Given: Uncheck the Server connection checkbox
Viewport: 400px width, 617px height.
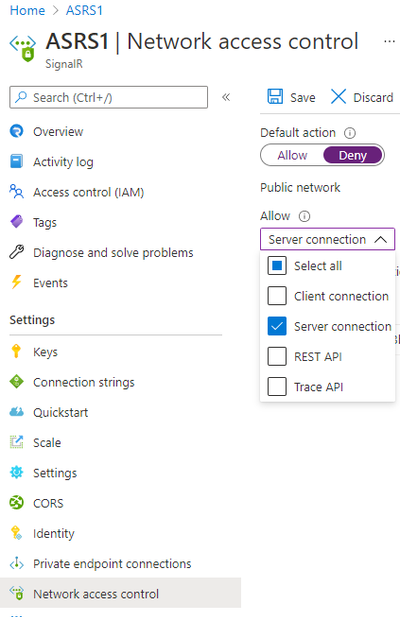Looking at the screenshot, I should 277,326.
